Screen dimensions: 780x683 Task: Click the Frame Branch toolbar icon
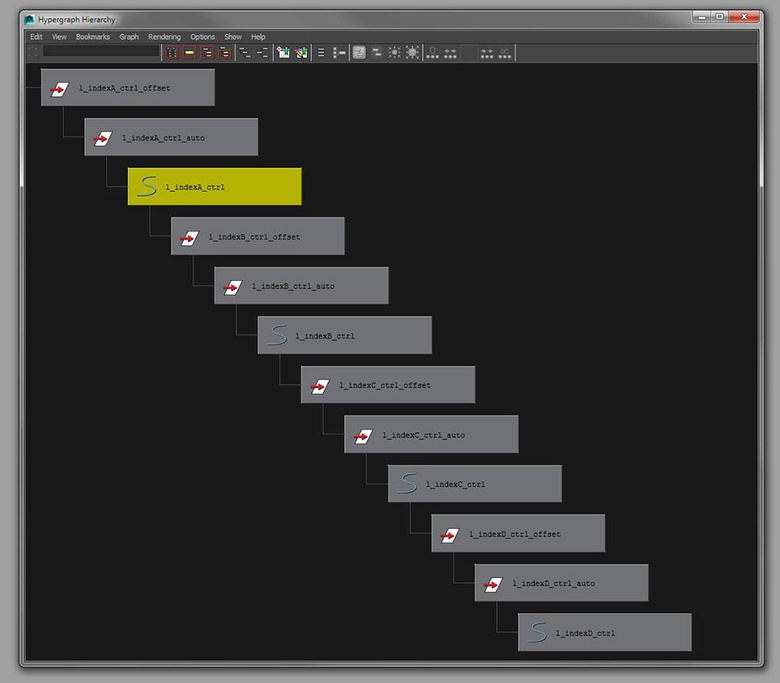224,52
